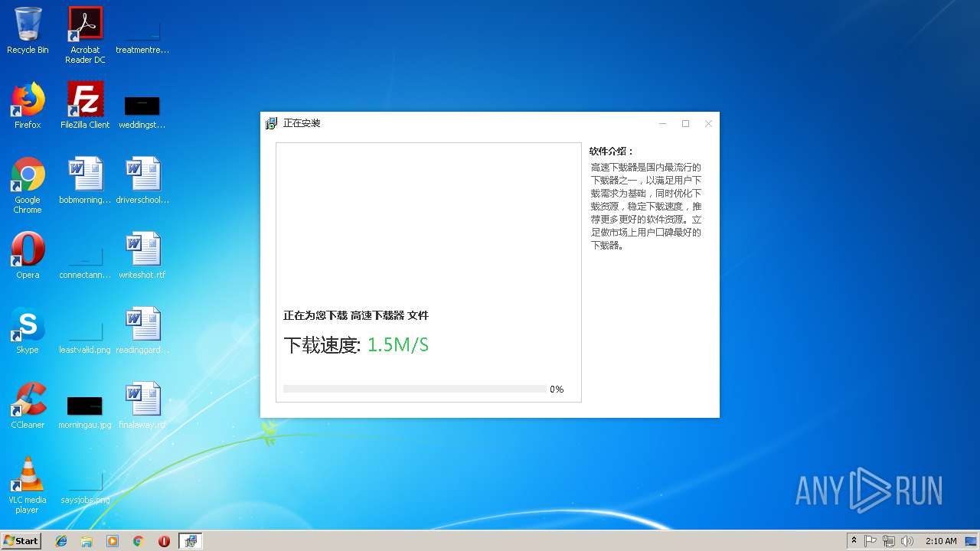Viewport: 980px width, 551px height.
Task: Launch Acrobat Reader DC shortcut
Action: [85, 35]
